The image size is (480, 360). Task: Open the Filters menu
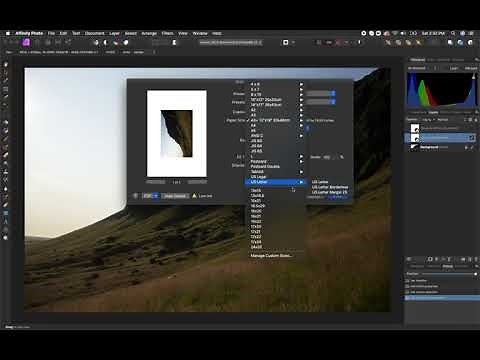point(167,33)
